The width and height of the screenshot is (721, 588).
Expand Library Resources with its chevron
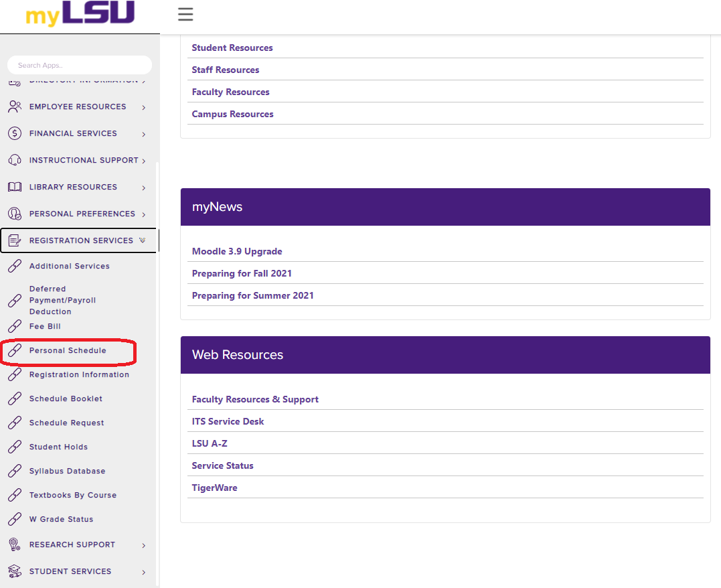click(144, 188)
